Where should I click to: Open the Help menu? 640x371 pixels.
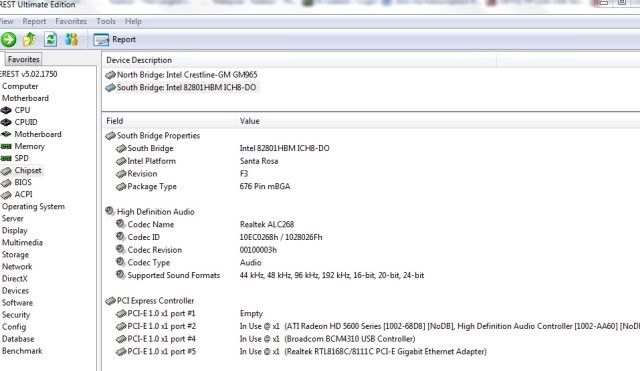click(133, 21)
